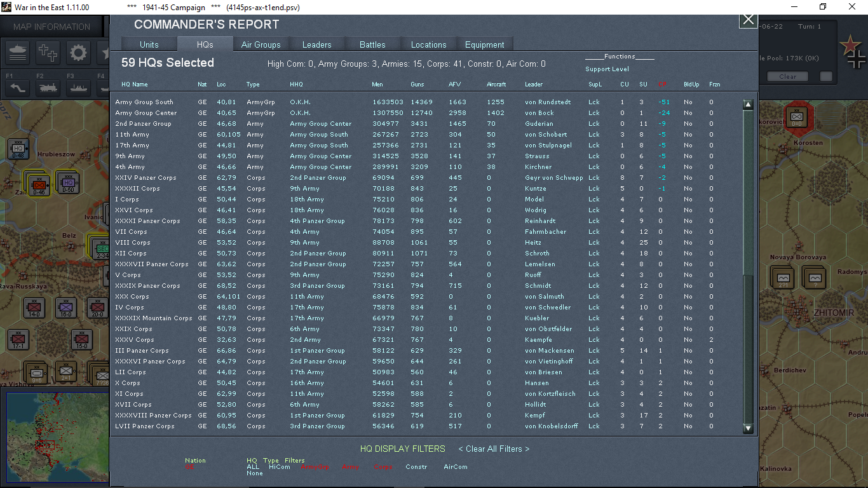
Task: Switch to the Leaders tab
Action: click(x=317, y=44)
